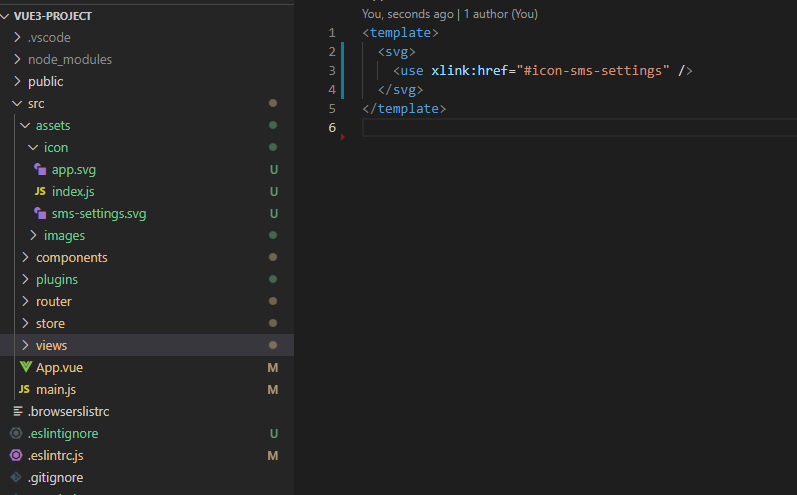This screenshot has width=797, height=495.
Task: Expand the plugins folder chevron
Action: (25, 279)
